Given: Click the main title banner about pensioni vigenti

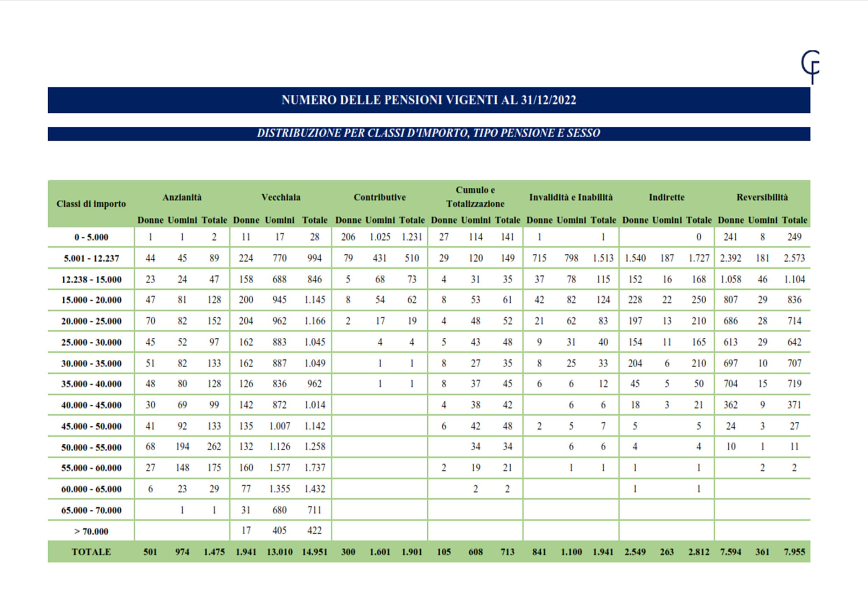Looking at the screenshot, I should point(429,100).
